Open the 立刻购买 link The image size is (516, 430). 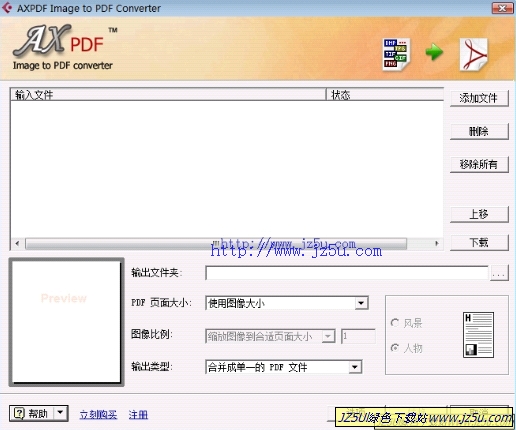98,415
